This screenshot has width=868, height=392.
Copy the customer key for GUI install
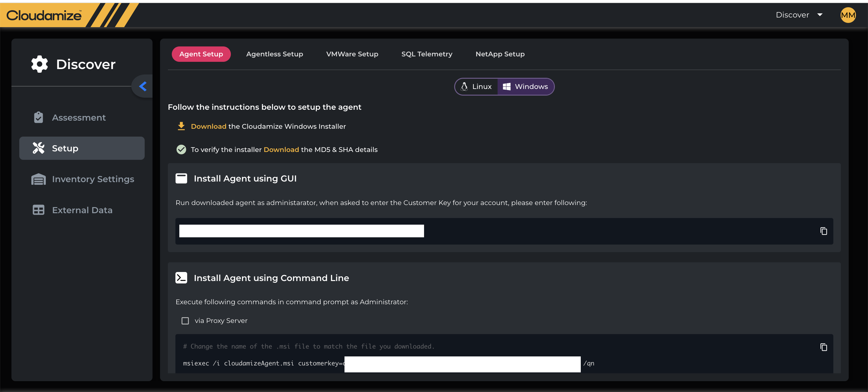click(823, 231)
